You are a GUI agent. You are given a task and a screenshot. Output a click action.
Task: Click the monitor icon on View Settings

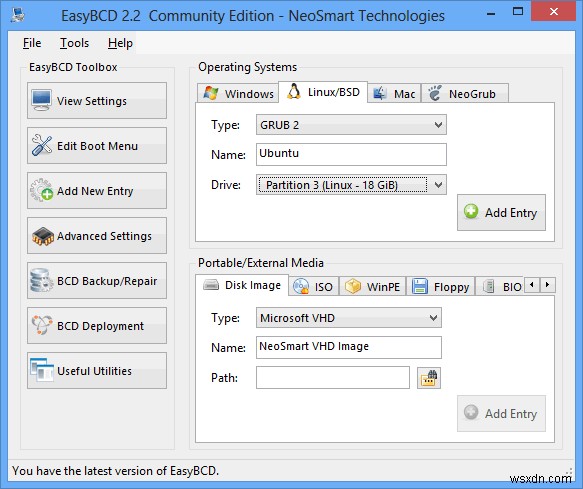coord(41,100)
